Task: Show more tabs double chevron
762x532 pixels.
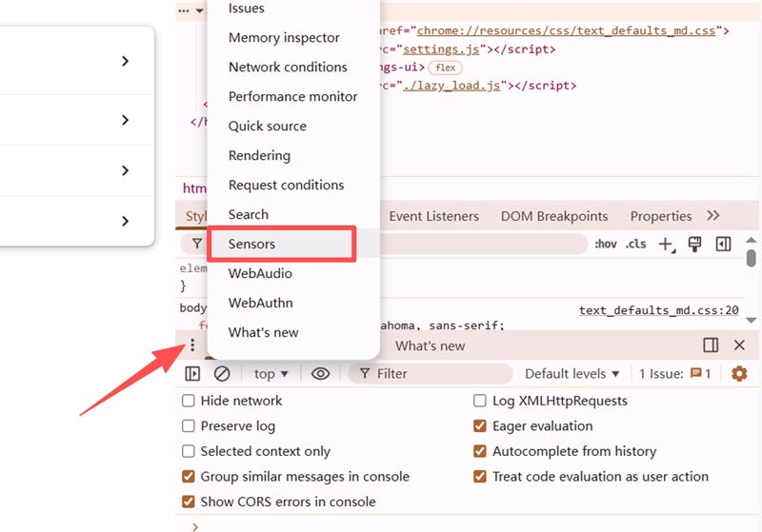Action: click(712, 215)
